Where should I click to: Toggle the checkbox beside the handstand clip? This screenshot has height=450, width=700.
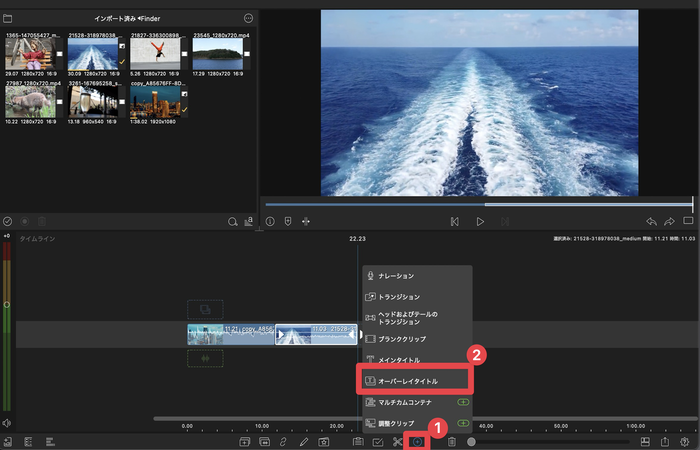point(182,53)
